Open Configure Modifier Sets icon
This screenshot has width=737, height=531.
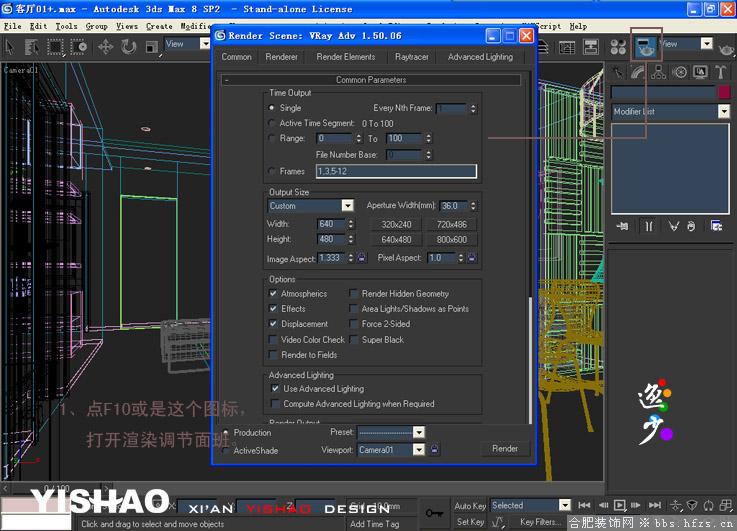point(716,226)
